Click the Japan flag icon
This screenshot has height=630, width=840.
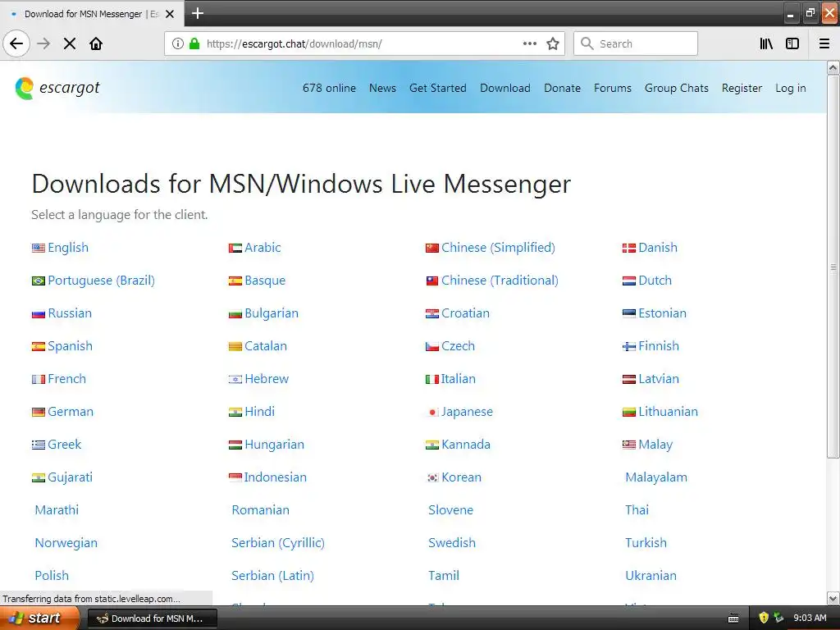tap(432, 412)
